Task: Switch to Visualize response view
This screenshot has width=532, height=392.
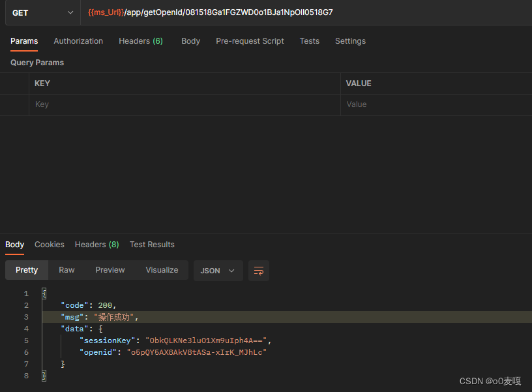Action: [x=162, y=270]
